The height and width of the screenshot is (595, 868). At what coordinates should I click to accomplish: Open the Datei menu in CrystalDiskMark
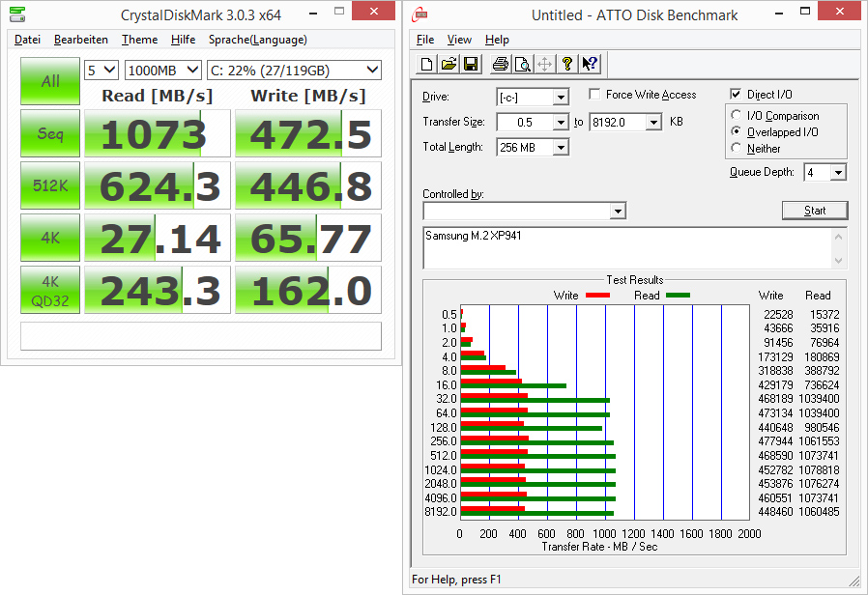[x=27, y=40]
